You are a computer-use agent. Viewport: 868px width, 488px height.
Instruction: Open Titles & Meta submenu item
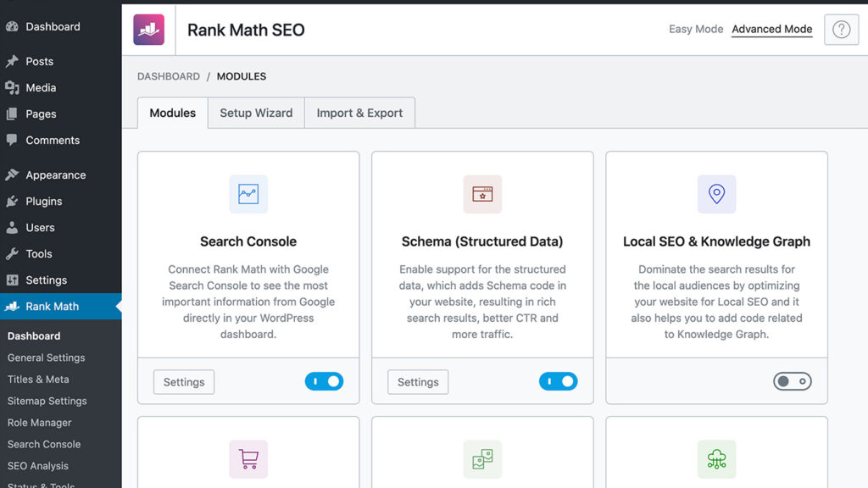38,379
